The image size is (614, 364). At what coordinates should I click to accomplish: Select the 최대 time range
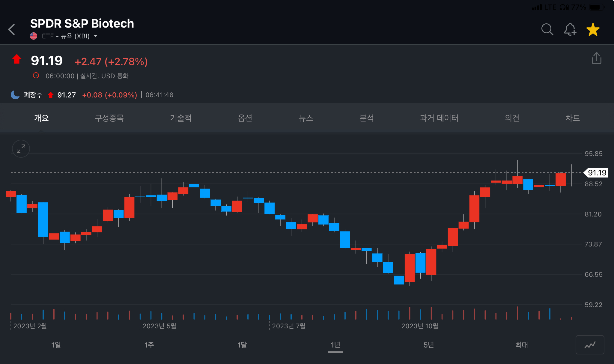click(522, 345)
